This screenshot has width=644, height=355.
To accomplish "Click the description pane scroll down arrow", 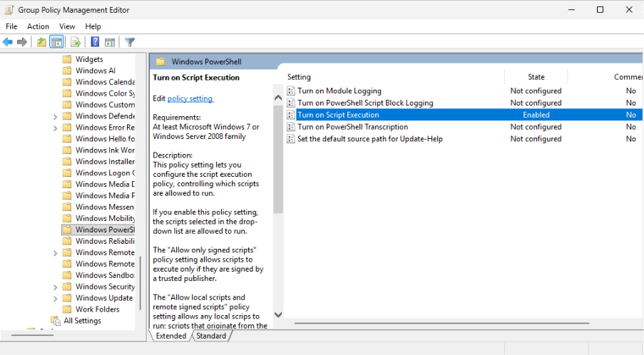I will pos(278,314).
